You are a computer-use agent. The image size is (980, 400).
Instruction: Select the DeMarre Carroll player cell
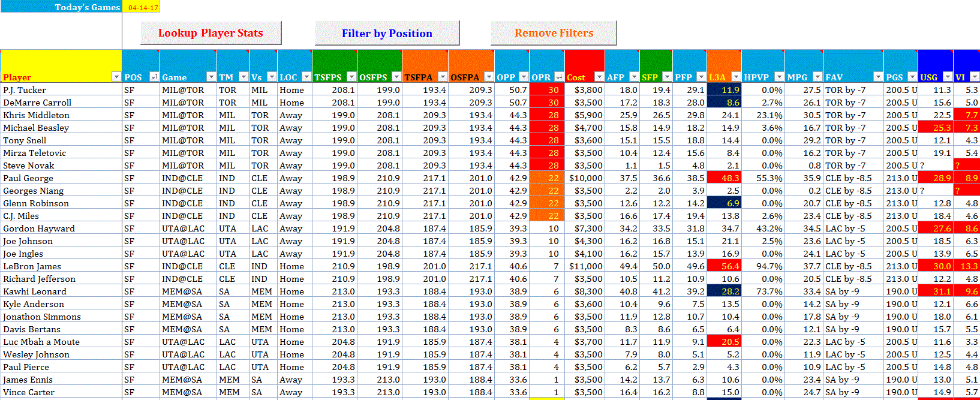click(61, 103)
